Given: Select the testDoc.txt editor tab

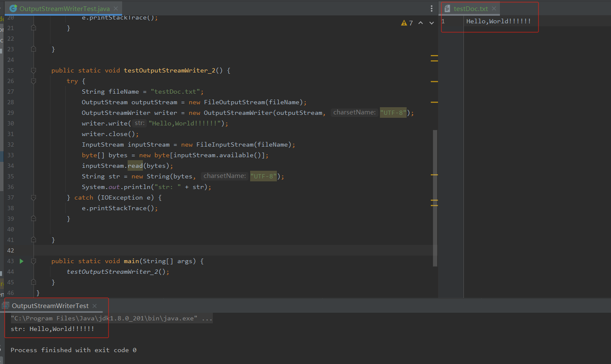Looking at the screenshot, I should (x=470, y=8).
